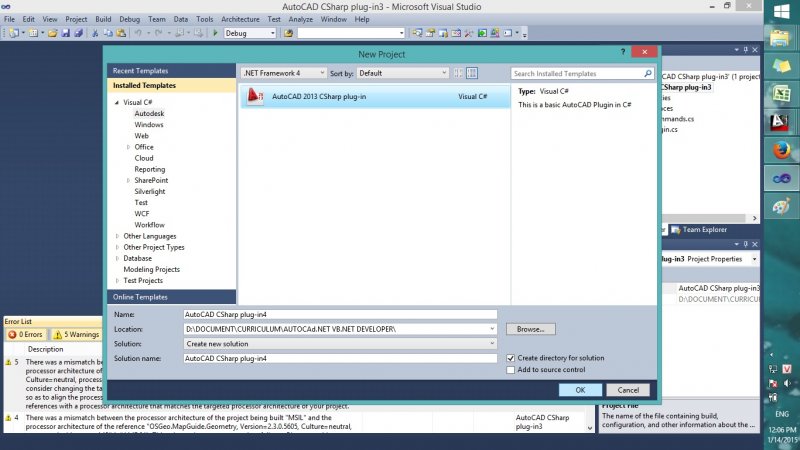Open Firefox from the taskbar
800x450 pixels.
point(781,150)
